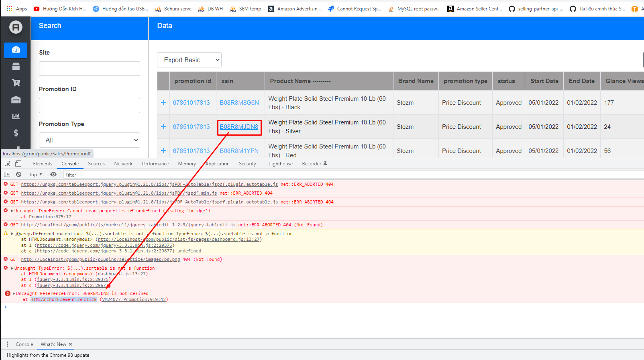Viewport: 644px width, 360px height.
Task: Expand the row for asin B08R8M8G6N
Action: click(163, 103)
